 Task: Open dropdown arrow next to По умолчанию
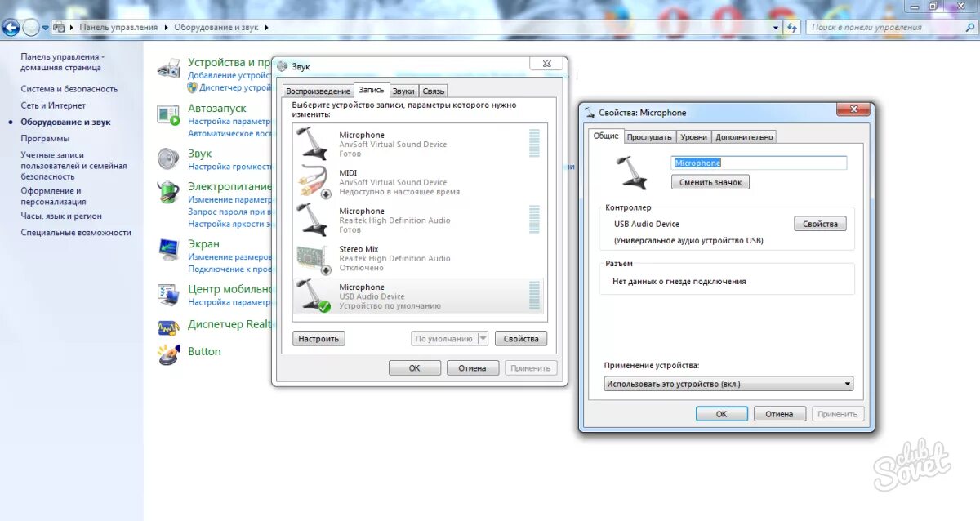[x=482, y=338]
